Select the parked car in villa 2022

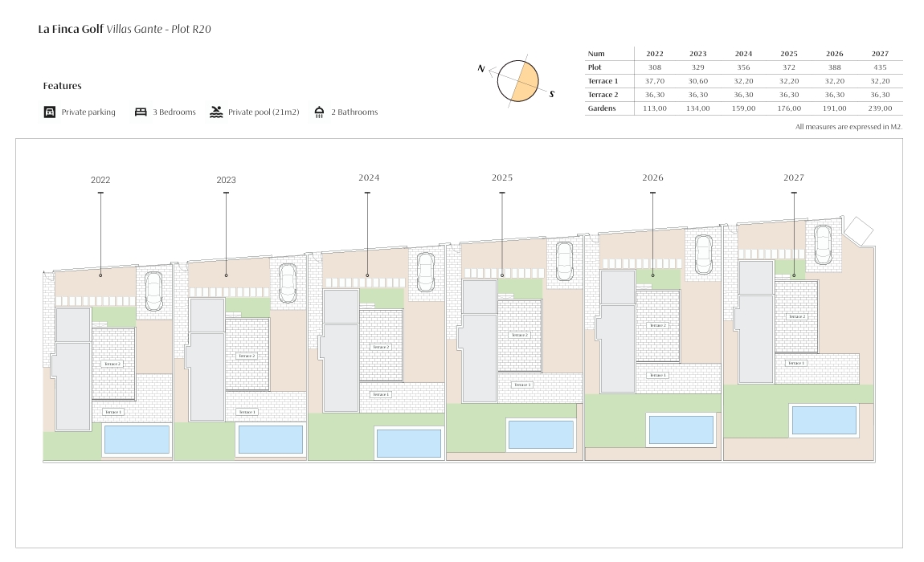point(153,291)
